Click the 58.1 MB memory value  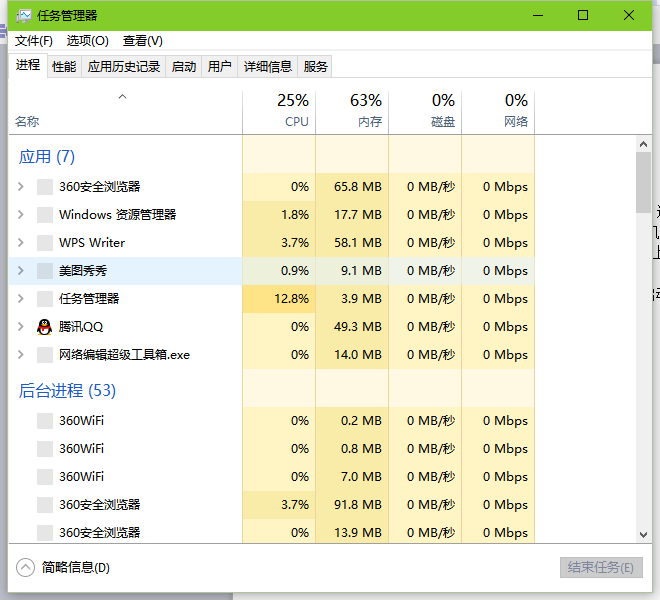(358, 243)
